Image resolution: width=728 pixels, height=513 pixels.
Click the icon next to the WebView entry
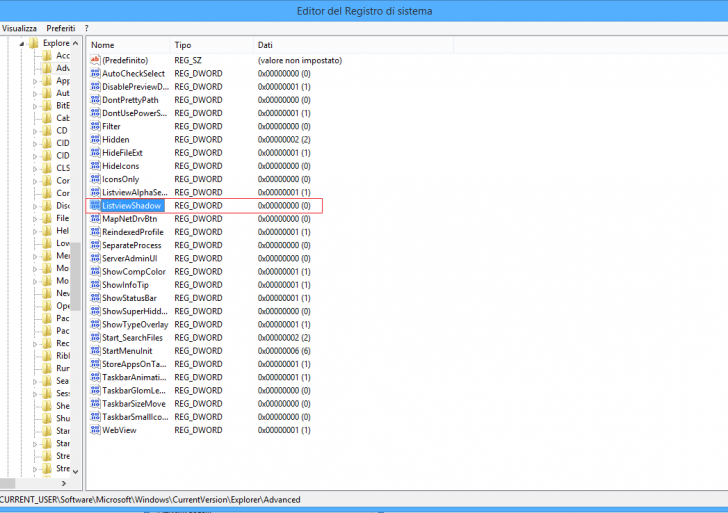[x=95, y=430]
